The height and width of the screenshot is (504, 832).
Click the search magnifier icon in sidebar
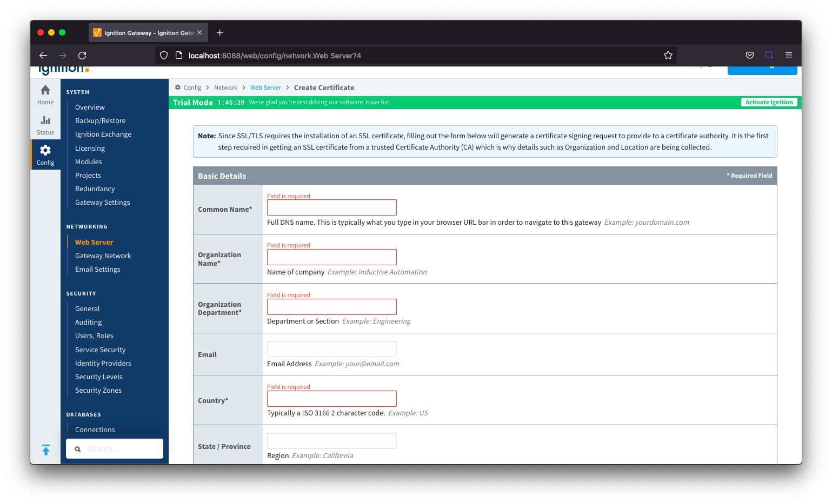78,449
